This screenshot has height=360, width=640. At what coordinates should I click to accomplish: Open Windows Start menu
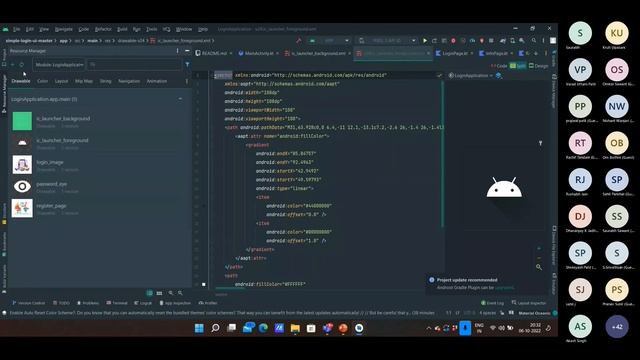[x=199, y=328]
